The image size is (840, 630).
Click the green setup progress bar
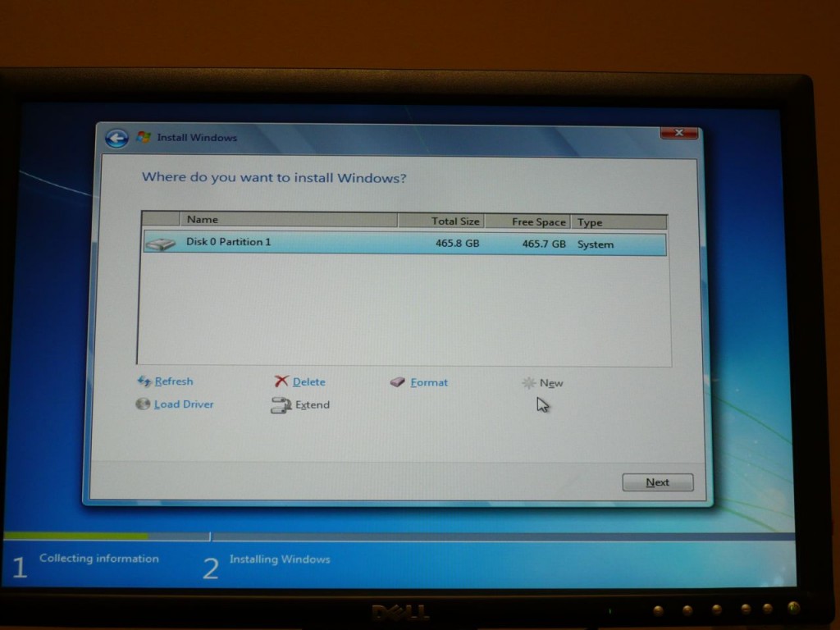pos(75,535)
